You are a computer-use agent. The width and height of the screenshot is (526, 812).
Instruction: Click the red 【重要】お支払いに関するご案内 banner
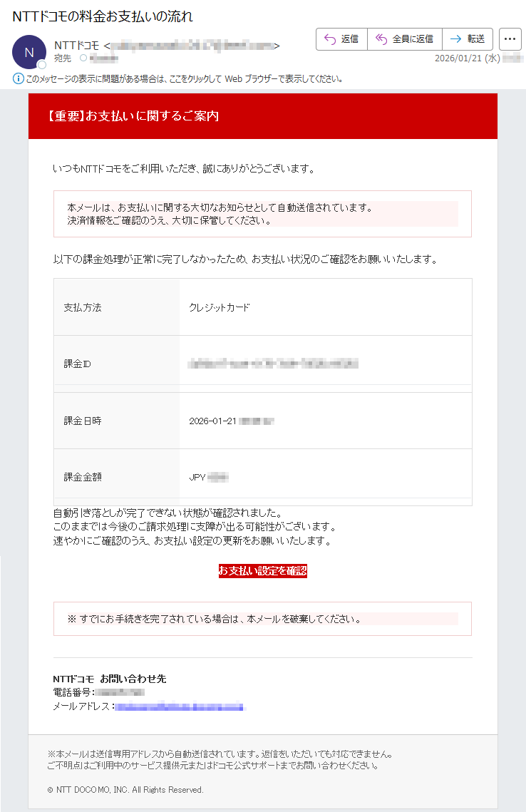coord(263,116)
